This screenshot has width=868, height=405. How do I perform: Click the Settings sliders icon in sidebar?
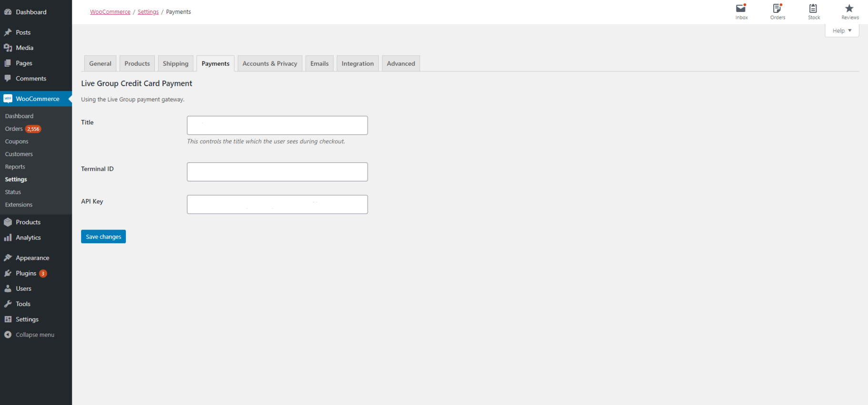[8, 319]
